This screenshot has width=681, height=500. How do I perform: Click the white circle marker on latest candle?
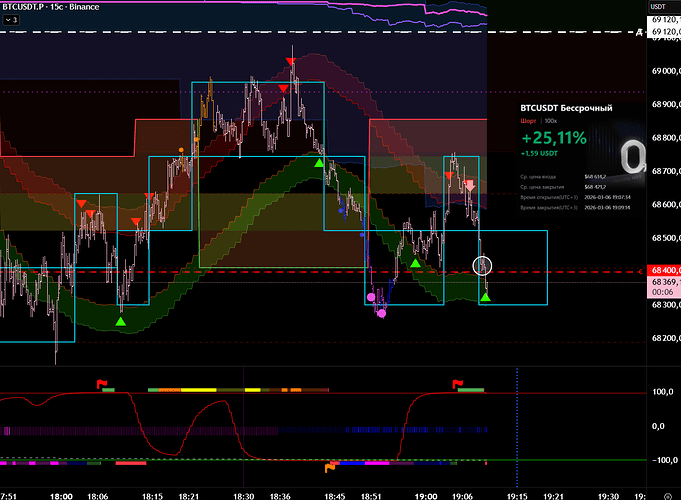point(483,265)
